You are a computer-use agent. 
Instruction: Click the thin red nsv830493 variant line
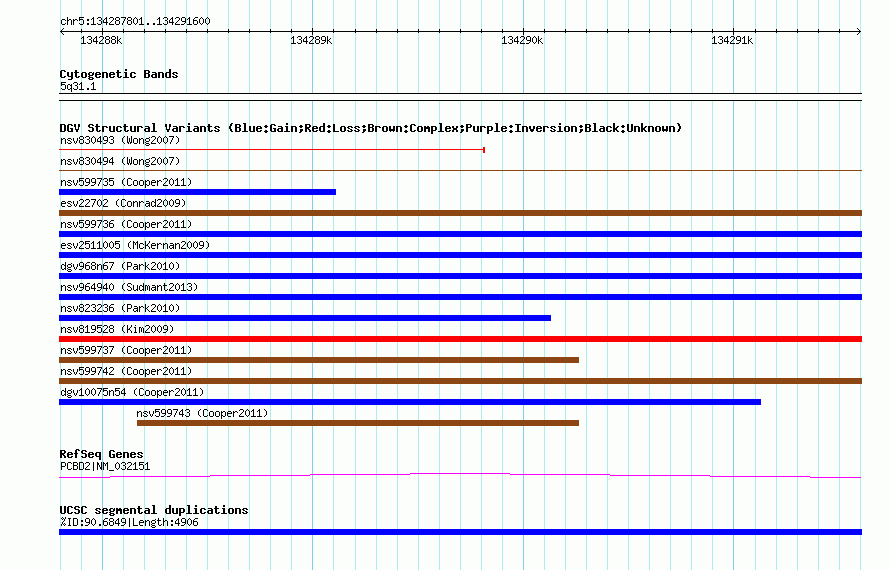pos(272,150)
